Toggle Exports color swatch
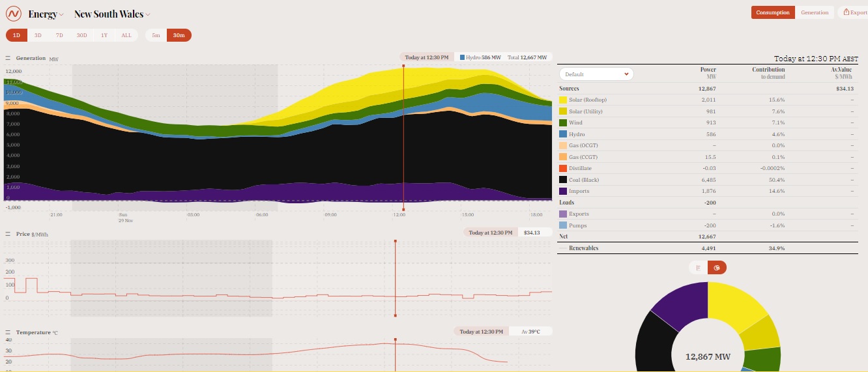868x372 pixels. [563, 214]
